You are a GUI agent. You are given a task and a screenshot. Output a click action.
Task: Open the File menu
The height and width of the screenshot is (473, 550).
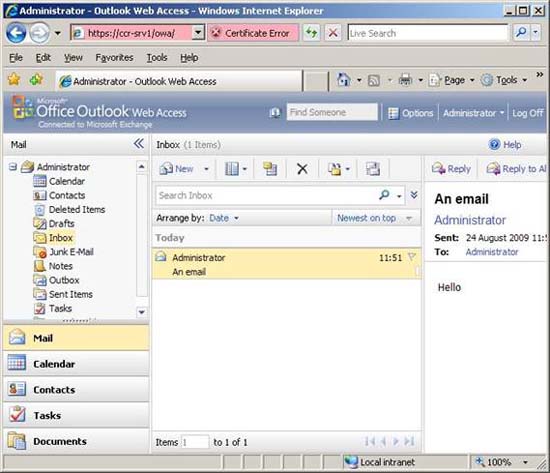tap(16, 58)
